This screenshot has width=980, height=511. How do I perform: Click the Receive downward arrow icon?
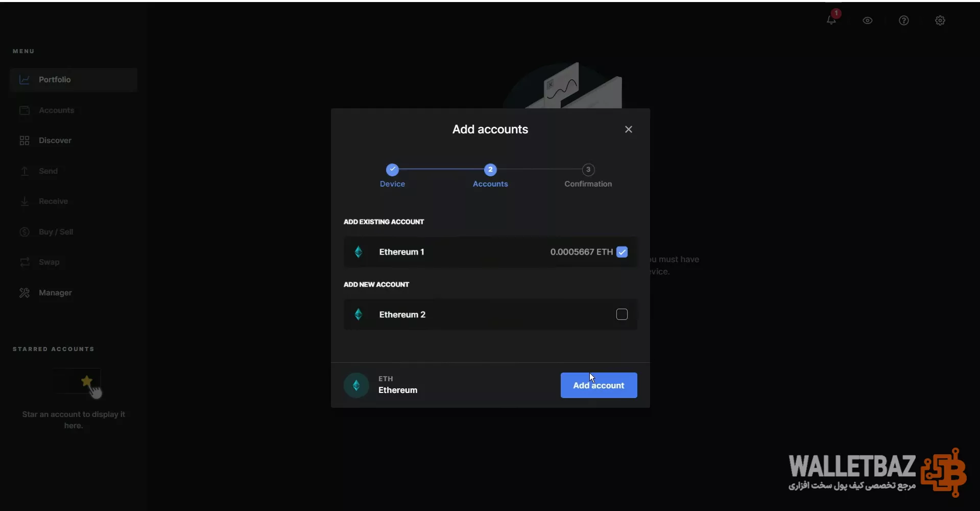[25, 201]
